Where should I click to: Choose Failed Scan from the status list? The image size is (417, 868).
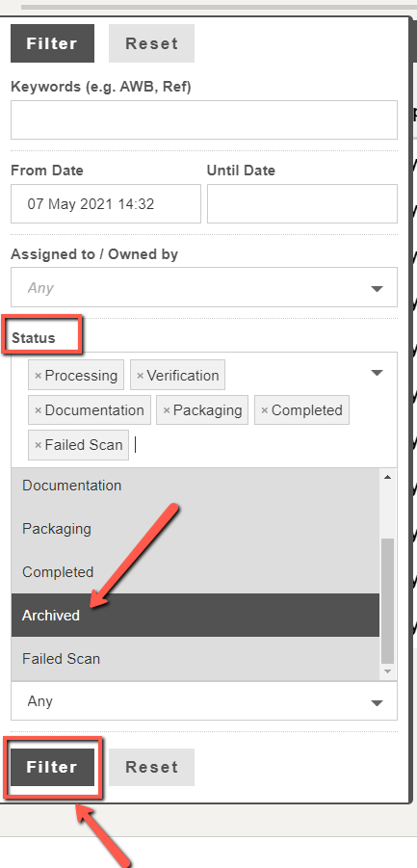point(195,659)
